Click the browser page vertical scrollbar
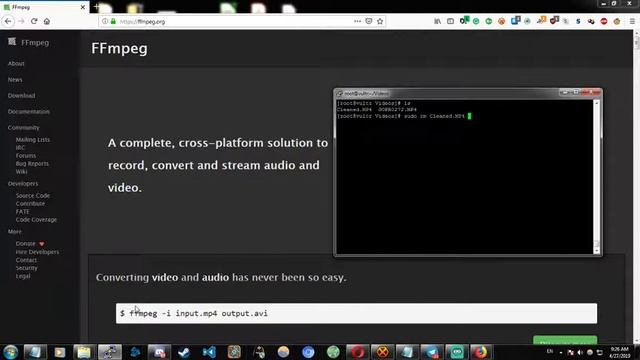Viewport: 640px width, 360px height. [x=636, y=186]
